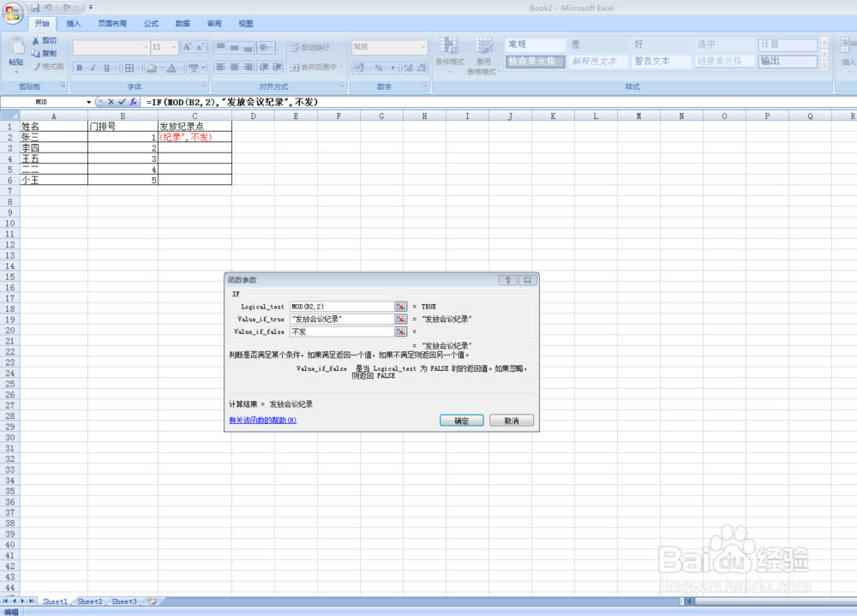Switch to the Data (数据) tab
857x616 pixels.
click(x=183, y=23)
